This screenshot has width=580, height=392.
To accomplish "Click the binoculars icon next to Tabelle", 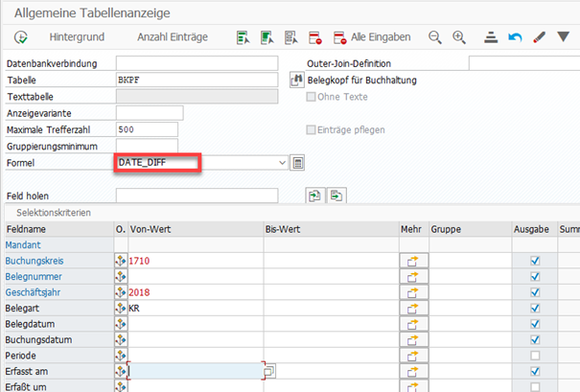I will [297, 81].
